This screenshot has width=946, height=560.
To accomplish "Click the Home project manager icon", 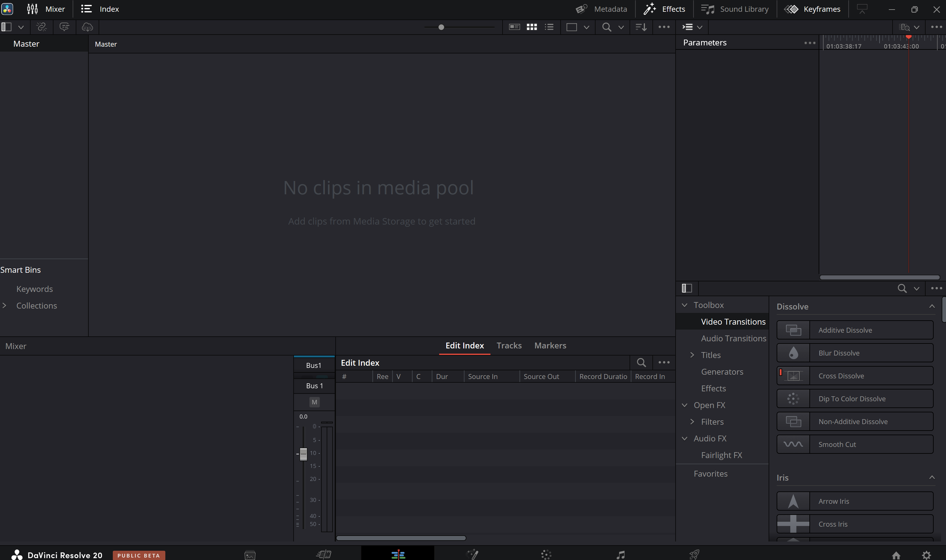I will 896,555.
